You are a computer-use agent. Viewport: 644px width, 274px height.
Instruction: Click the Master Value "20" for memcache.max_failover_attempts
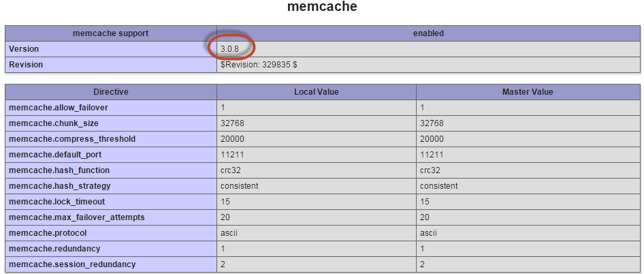(x=425, y=217)
